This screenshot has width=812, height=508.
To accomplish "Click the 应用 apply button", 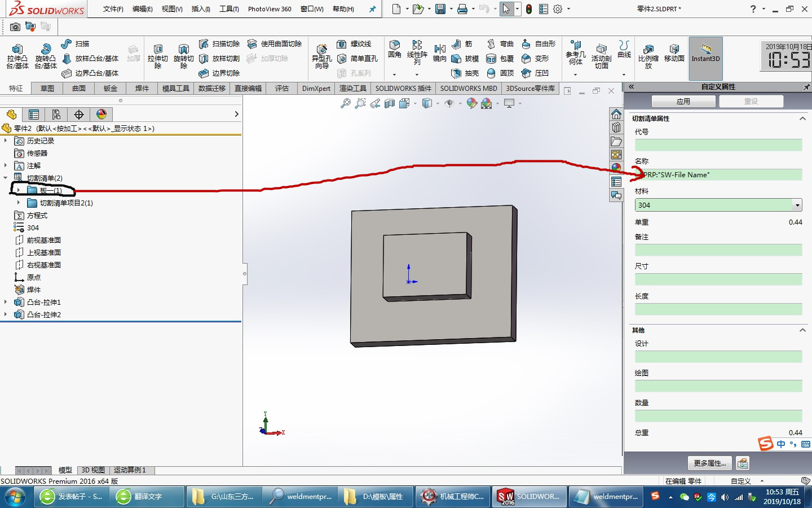I will [683, 101].
